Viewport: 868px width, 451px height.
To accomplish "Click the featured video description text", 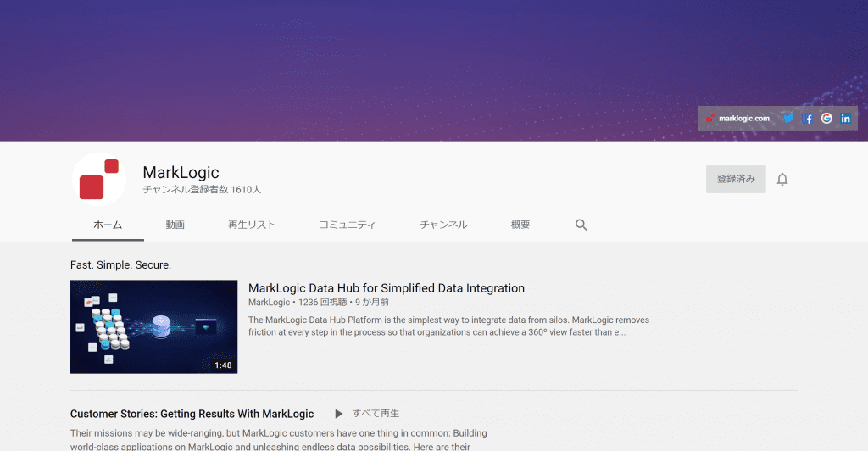I will tap(448, 326).
